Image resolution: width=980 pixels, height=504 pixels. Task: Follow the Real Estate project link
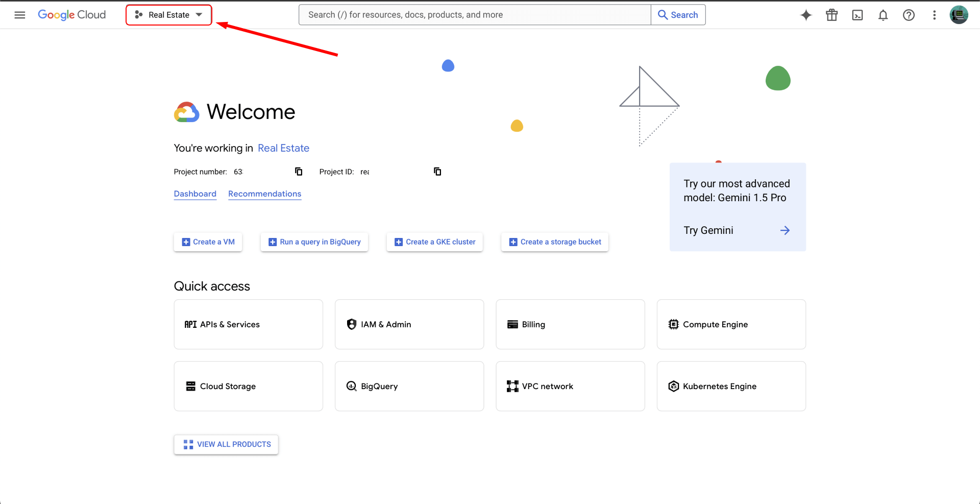click(283, 148)
